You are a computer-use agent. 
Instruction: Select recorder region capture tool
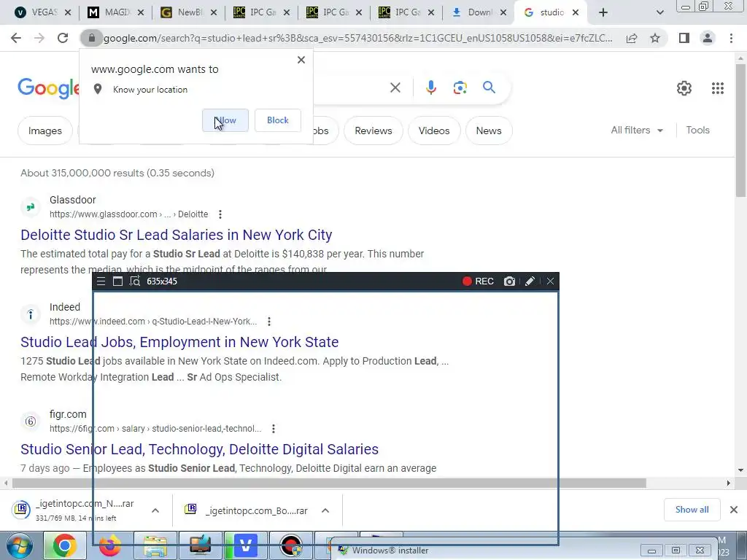tap(135, 281)
